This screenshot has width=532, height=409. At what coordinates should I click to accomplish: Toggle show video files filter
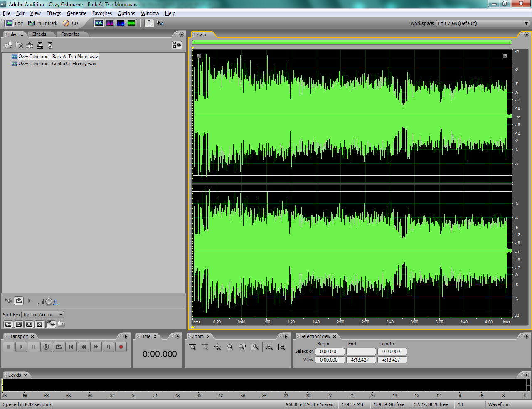click(x=29, y=324)
